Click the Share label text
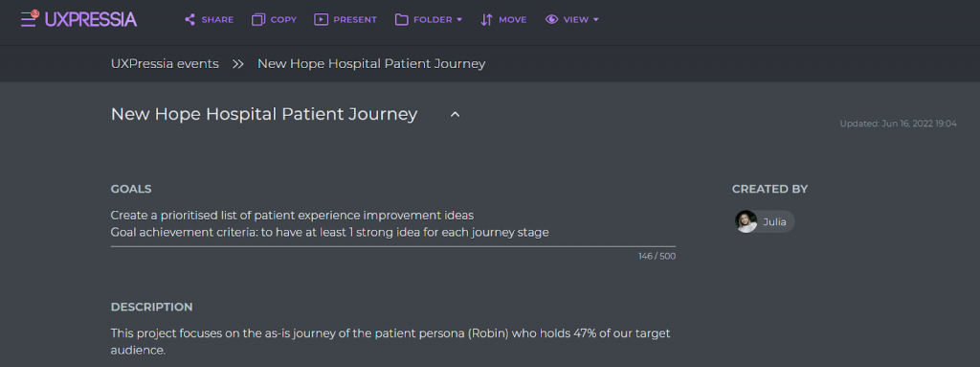Image resolution: width=980 pixels, height=367 pixels. pyautogui.click(x=217, y=19)
